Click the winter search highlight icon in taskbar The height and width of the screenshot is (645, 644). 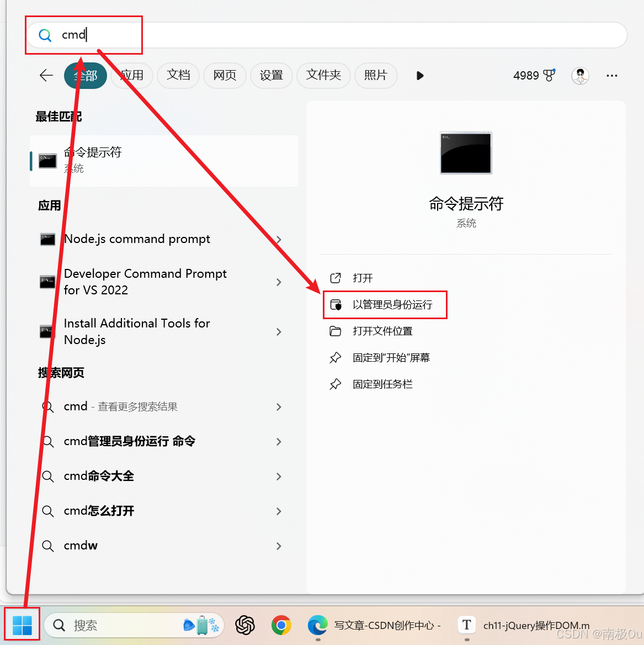[x=201, y=625]
